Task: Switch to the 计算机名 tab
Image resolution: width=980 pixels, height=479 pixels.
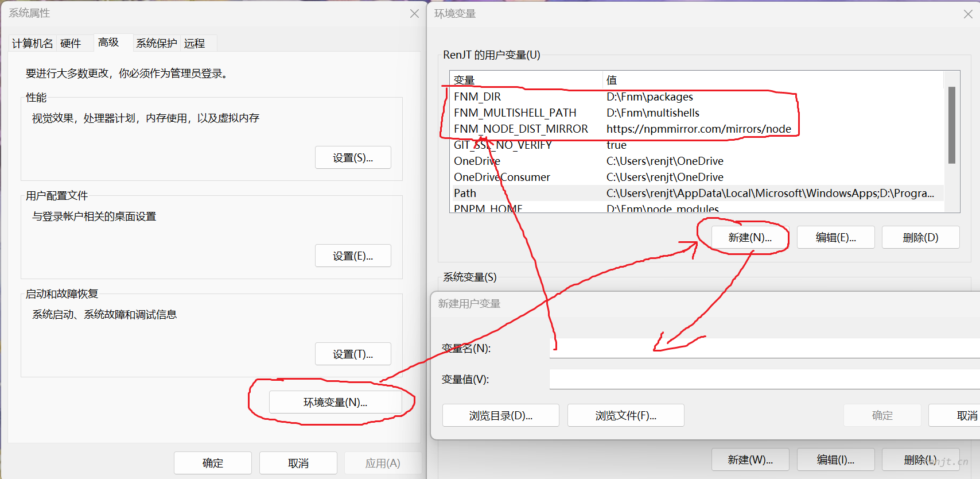Action: coord(32,44)
